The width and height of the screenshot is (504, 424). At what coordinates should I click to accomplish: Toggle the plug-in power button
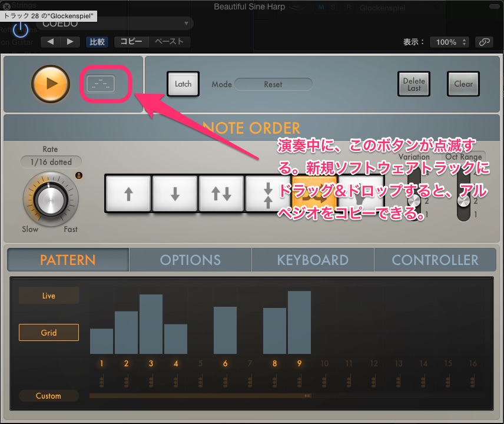[x=20, y=29]
